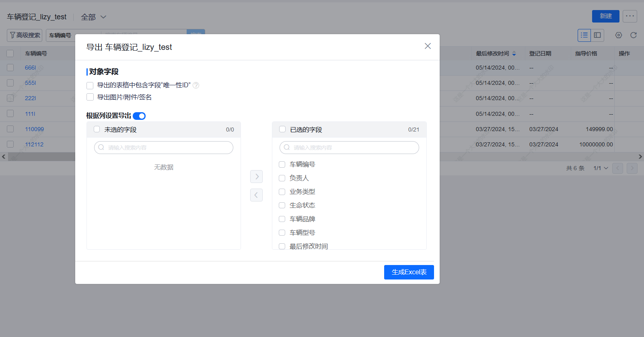Click the 操作 column header
Screen dimensions: 644x337
point(624,53)
